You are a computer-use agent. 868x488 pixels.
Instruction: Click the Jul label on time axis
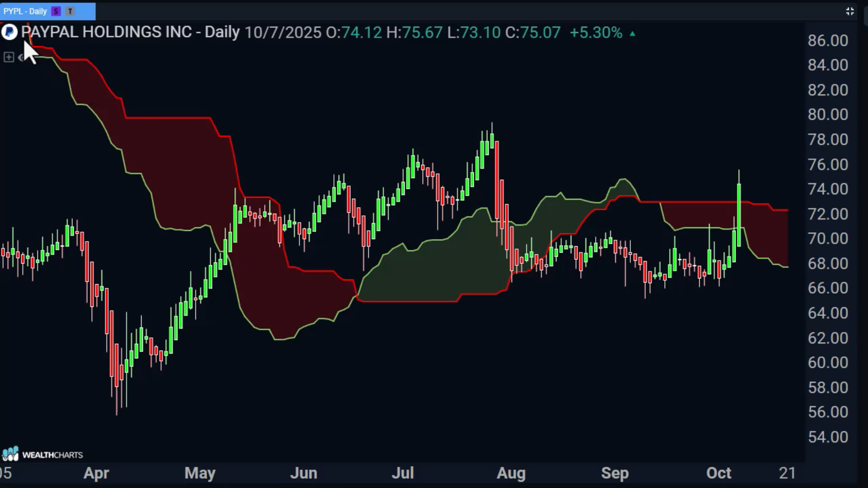point(402,473)
